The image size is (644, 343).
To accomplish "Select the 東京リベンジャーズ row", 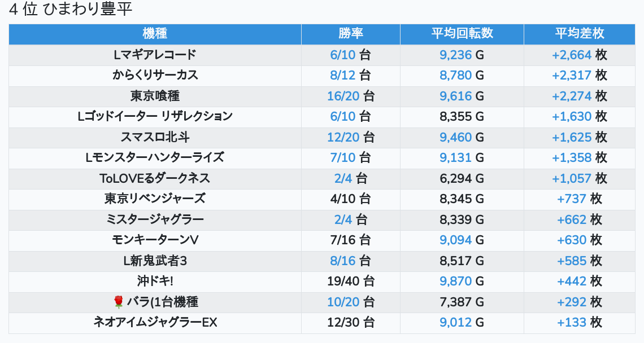I will tap(155, 199).
